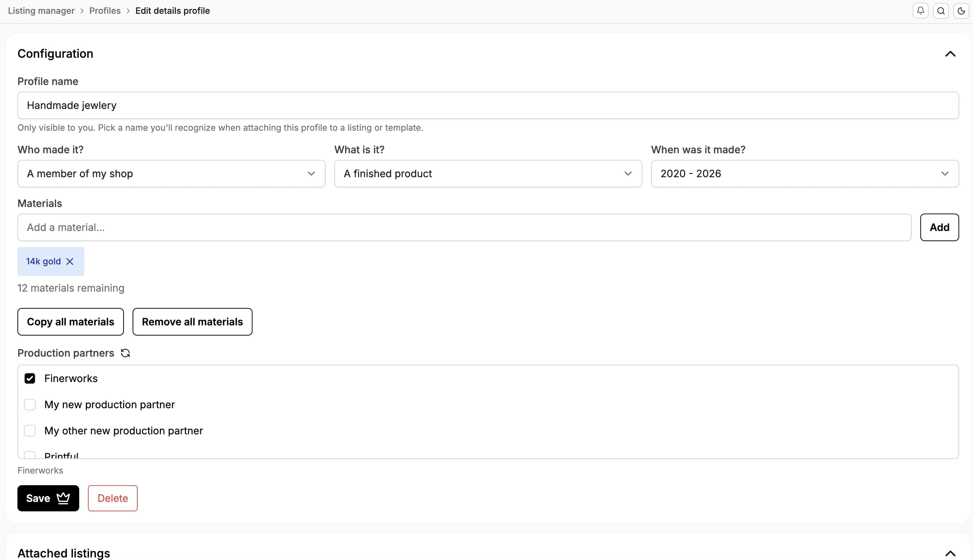
Task: Uncheck the Finerworks production partner
Action: click(x=30, y=378)
